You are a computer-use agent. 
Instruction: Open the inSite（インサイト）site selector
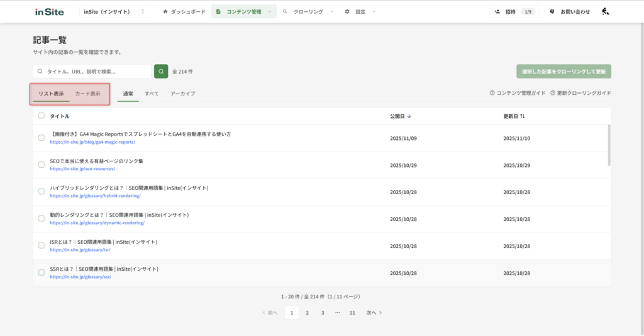point(114,11)
